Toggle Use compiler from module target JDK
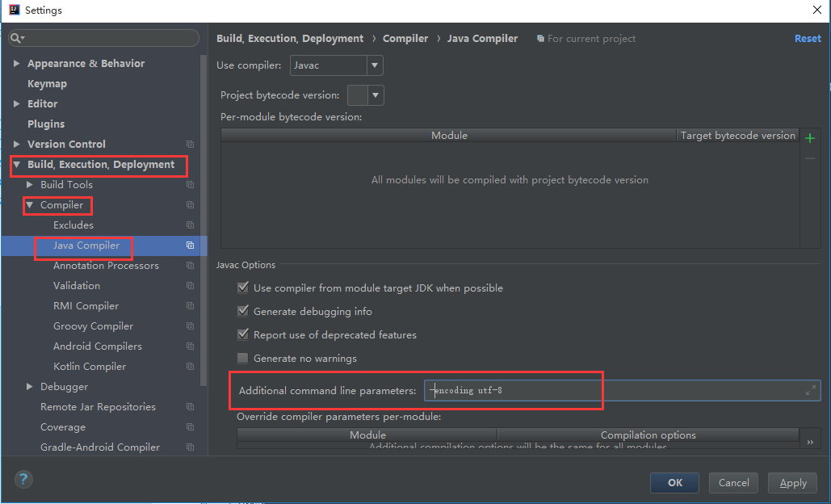 coord(243,288)
